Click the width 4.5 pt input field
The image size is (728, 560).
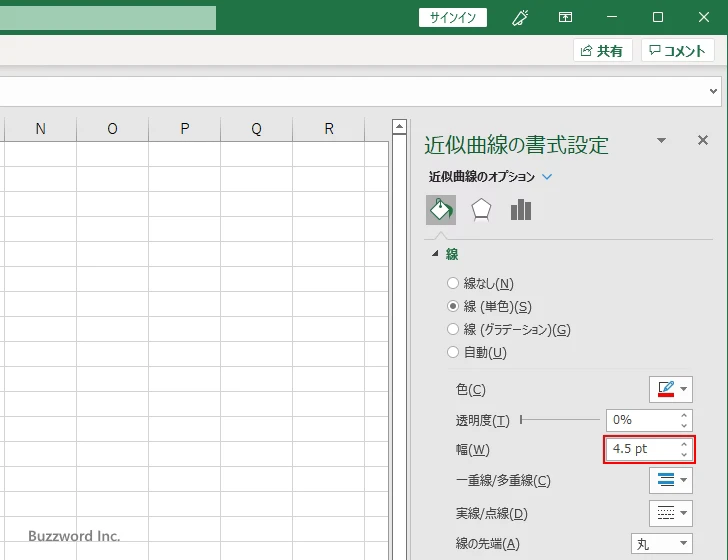642,449
